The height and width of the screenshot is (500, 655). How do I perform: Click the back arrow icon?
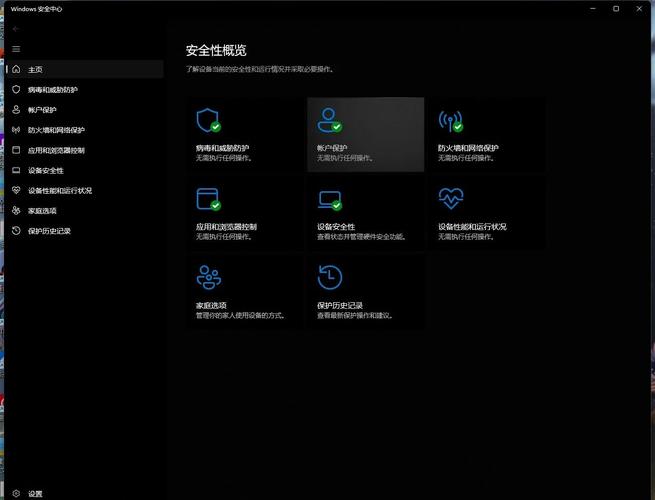(x=16, y=29)
